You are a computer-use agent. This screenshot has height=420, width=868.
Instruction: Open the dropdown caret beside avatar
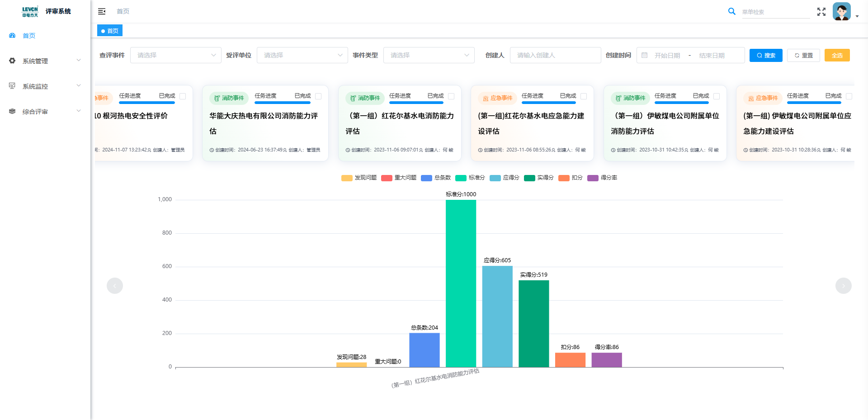[x=857, y=16]
